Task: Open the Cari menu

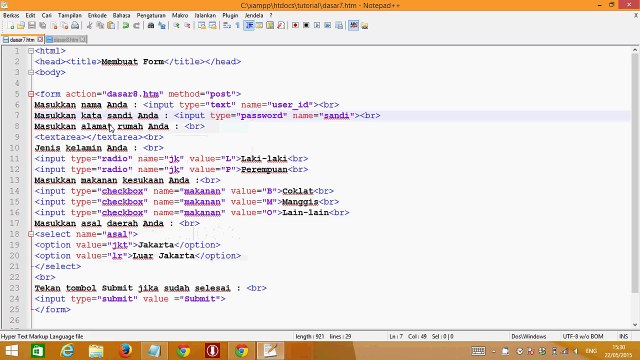Action: 47,16
